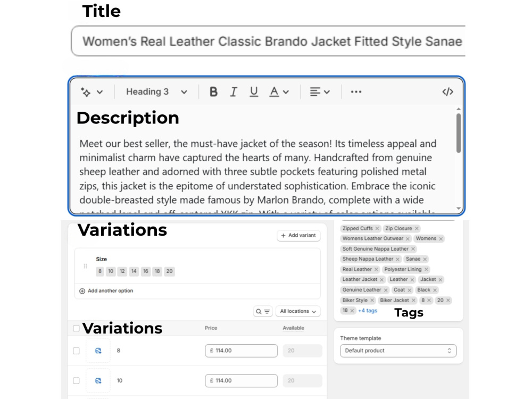
Task: Delete the Womens tag
Action: coord(440,239)
